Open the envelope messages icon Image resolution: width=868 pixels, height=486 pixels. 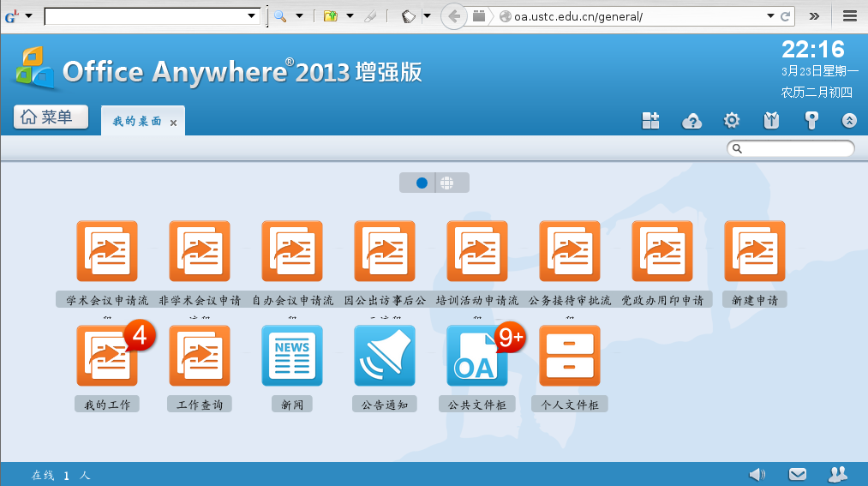(x=797, y=474)
